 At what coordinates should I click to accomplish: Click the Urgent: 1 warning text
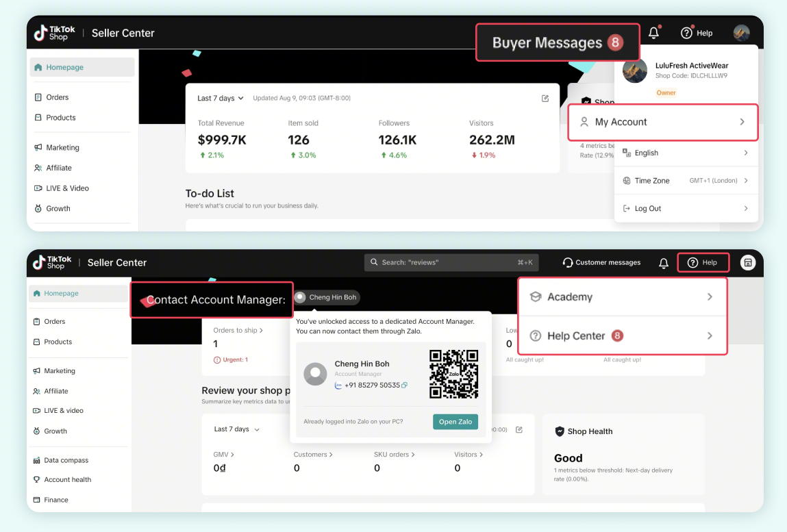pyautogui.click(x=231, y=360)
